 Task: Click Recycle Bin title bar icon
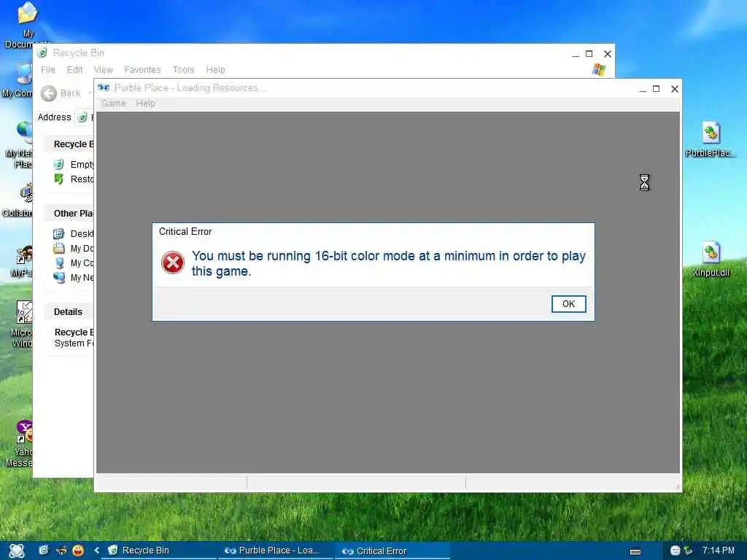[42, 52]
